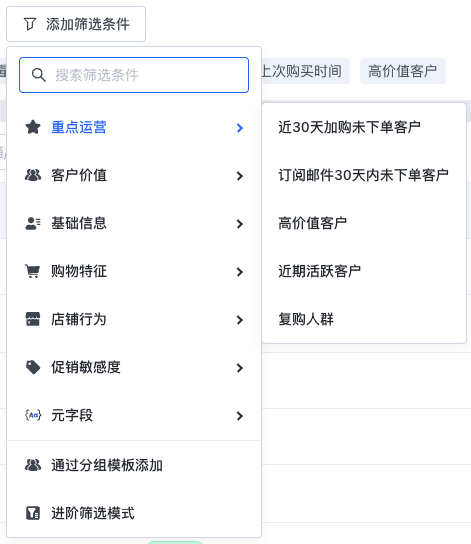
Task: Expand the 客户价值 submenu arrow
Action: coord(240,176)
